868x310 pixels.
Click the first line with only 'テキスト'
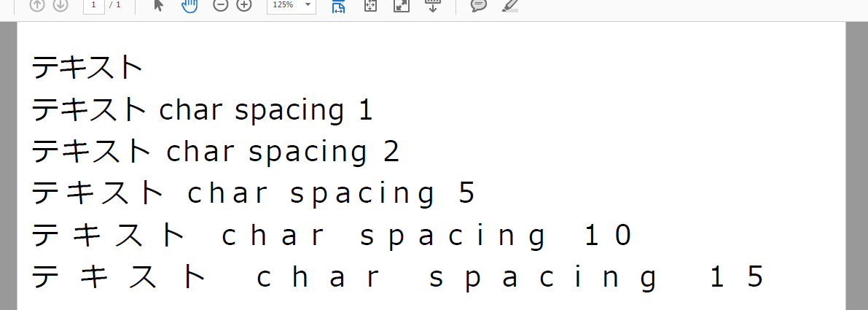(87, 68)
